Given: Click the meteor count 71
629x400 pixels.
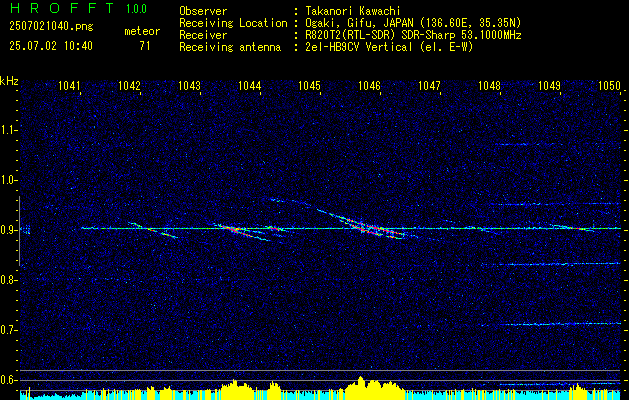Looking at the screenshot, I should (145, 46).
